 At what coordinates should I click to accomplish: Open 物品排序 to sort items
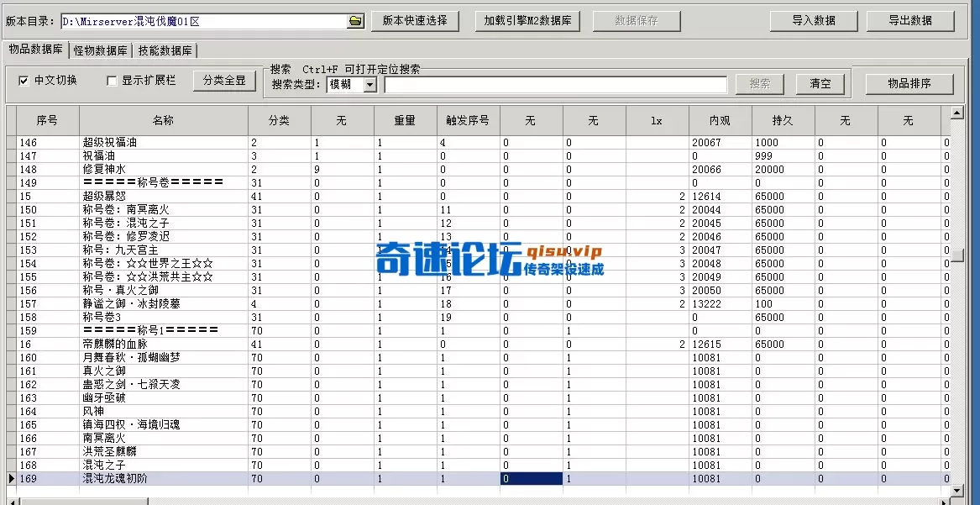point(909,84)
